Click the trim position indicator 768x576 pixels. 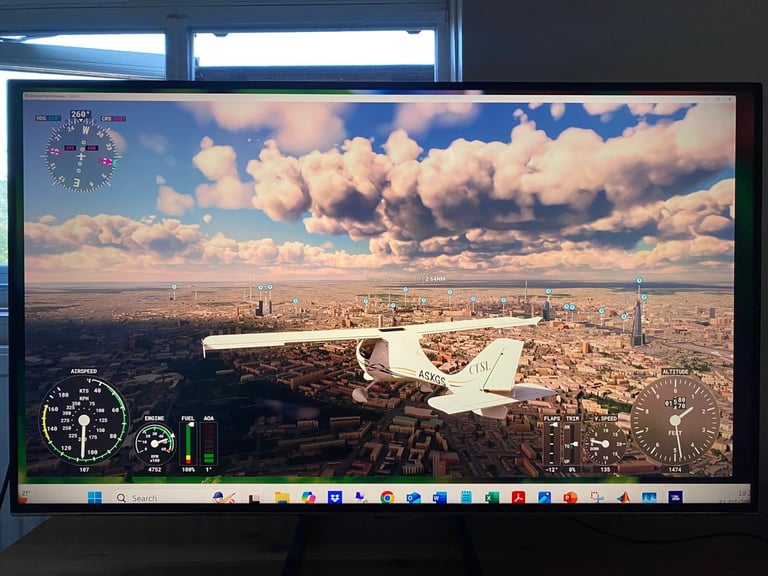tap(572, 443)
